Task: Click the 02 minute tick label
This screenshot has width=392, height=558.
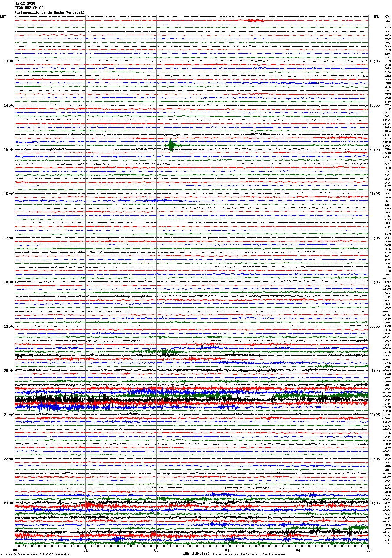Action: (x=156, y=550)
